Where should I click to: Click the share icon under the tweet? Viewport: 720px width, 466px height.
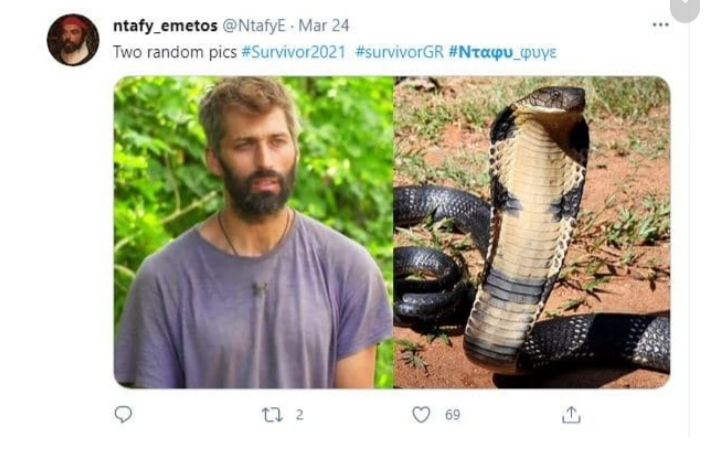571,414
